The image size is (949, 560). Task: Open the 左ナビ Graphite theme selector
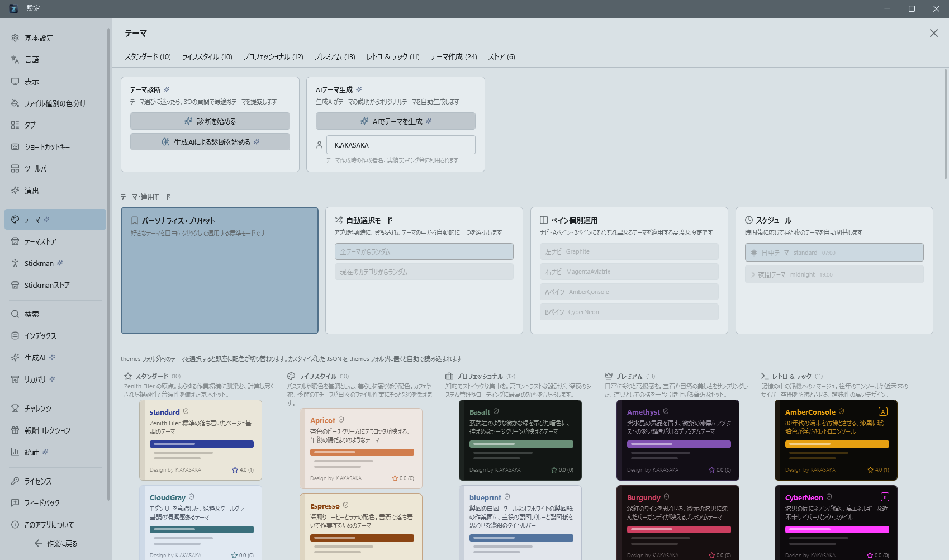(x=629, y=251)
